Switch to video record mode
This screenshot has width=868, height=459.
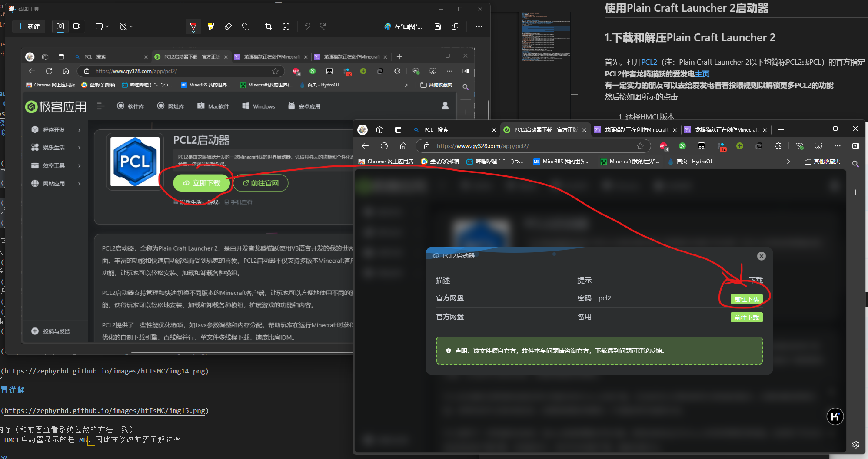coord(77,26)
